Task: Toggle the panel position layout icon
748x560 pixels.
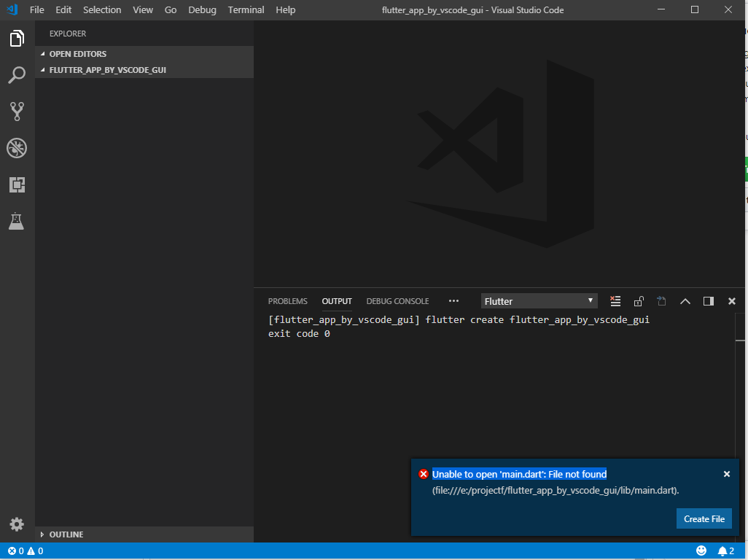Action: pyautogui.click(x=708, y=300)
